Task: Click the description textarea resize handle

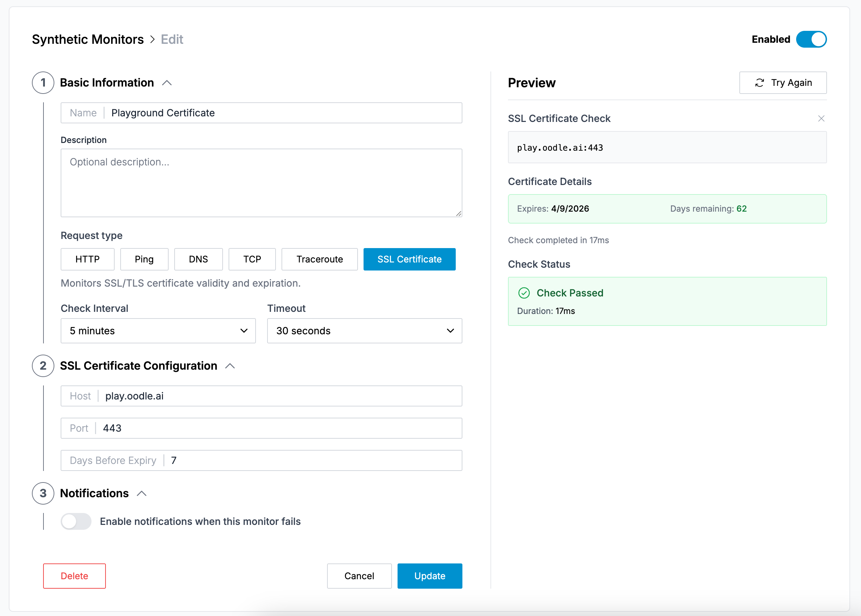Action: (459, 213)
